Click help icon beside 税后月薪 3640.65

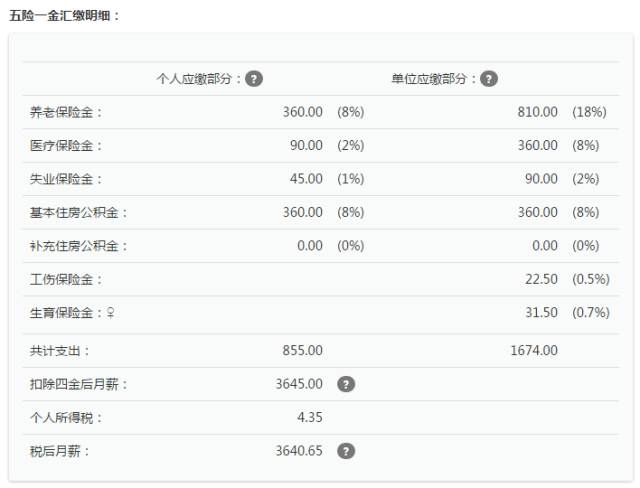tap(346, 451)
